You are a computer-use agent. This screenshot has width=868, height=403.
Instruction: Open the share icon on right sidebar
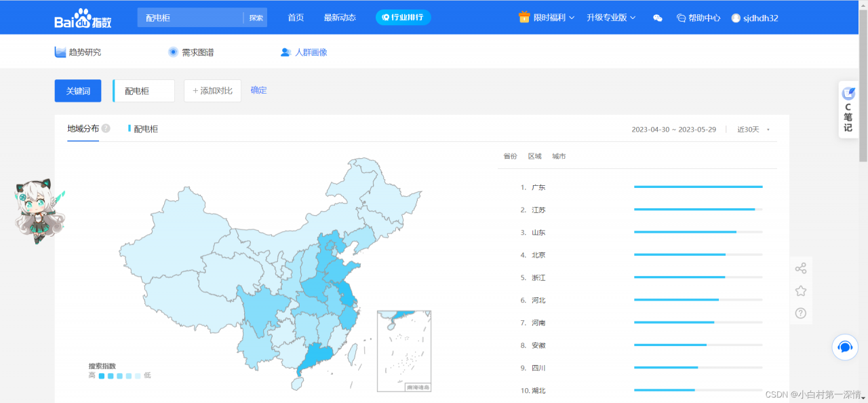[801, 268]
